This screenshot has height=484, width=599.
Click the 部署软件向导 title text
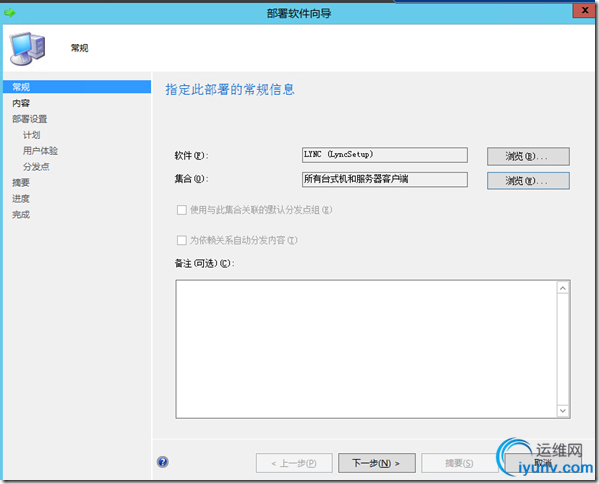click(x=299, y=14)
